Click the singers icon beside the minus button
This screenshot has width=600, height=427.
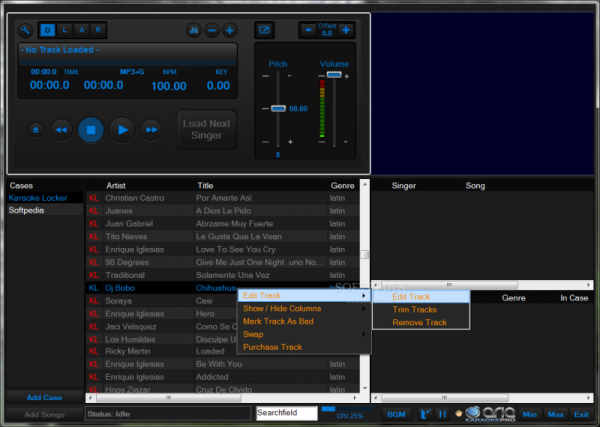pyautogui.click(x=194, y=31)
